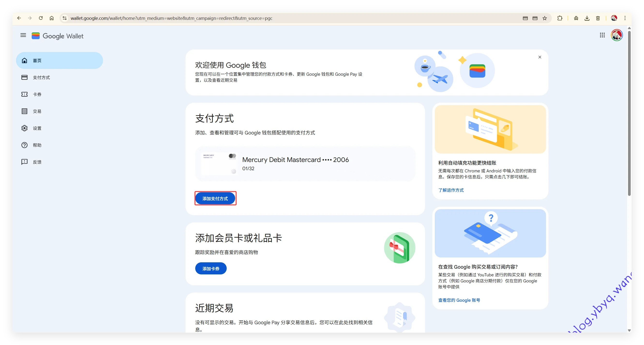Click the 添加卡券 button
The width and height of the screenshot is (644, 345).
tap(211, 269)
